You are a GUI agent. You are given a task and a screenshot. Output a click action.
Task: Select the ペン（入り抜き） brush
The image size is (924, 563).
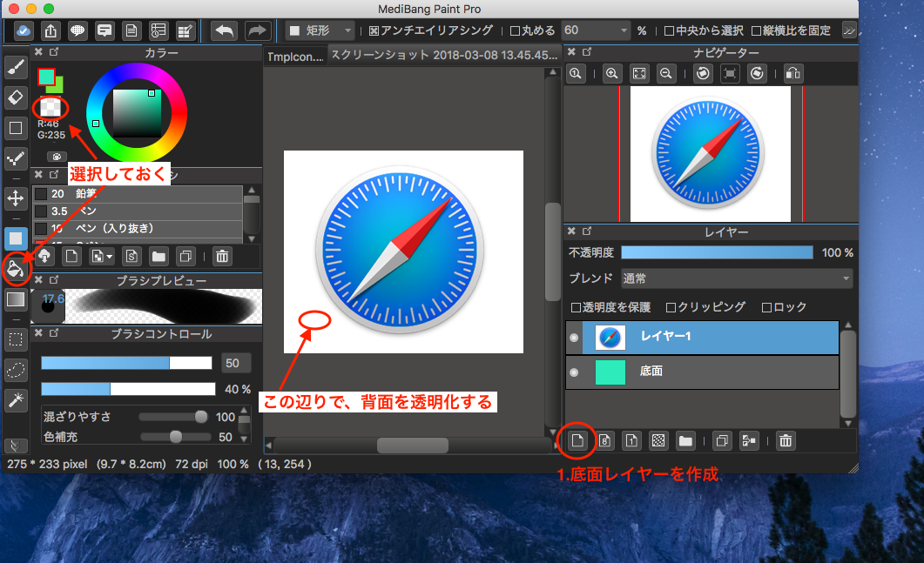[x=138, y=229]
